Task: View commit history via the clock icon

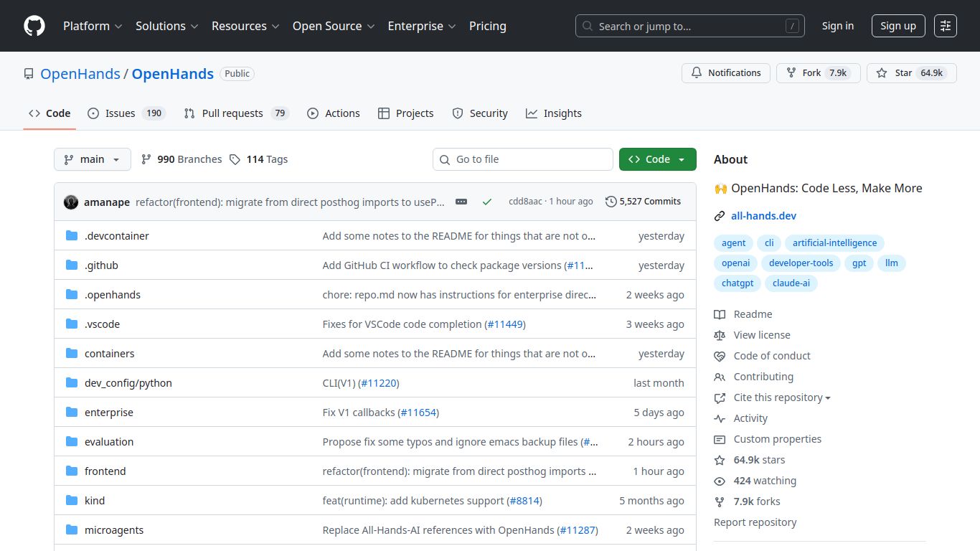Action: [611, 201]
